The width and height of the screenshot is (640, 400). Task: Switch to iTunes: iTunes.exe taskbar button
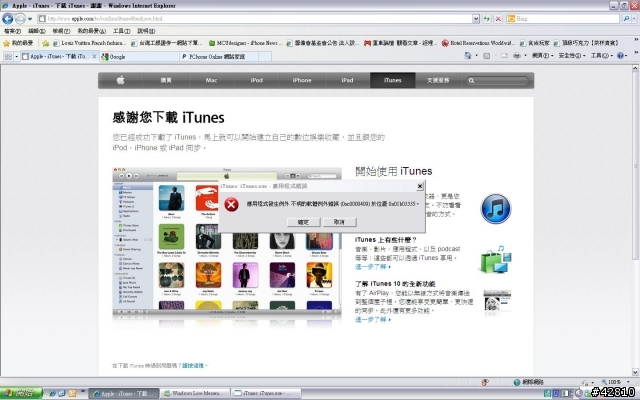tap(266, 393)
